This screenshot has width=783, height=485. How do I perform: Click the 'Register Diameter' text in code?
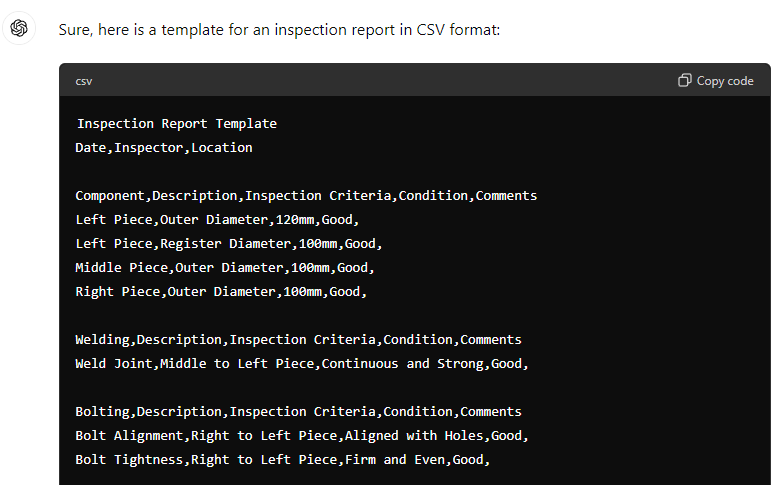222,244
